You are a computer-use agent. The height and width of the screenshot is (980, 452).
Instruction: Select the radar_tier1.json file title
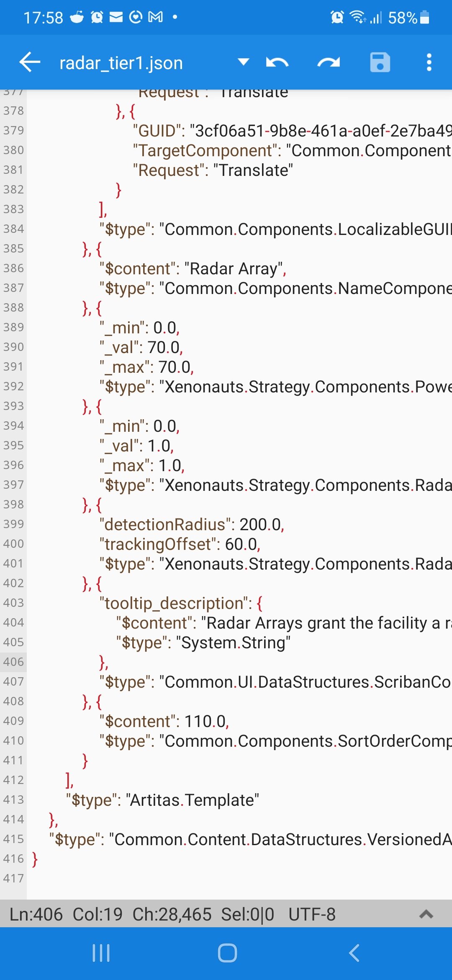tap(121, 63)
